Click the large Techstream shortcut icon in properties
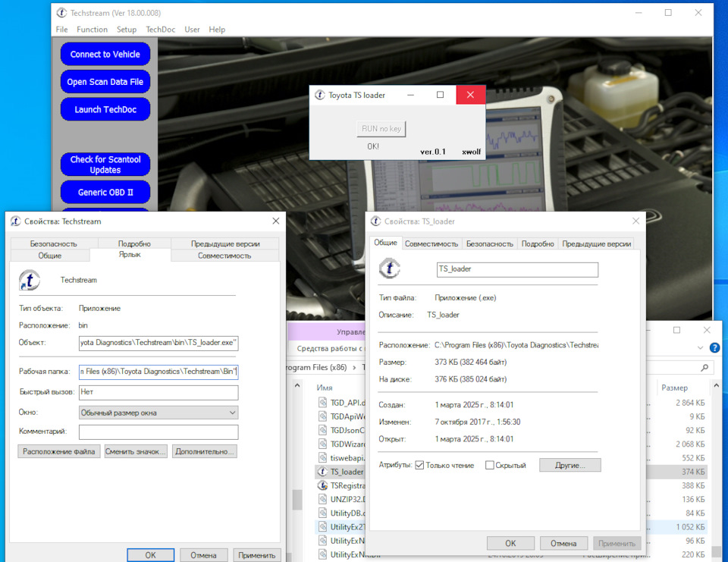 point(30,280)
